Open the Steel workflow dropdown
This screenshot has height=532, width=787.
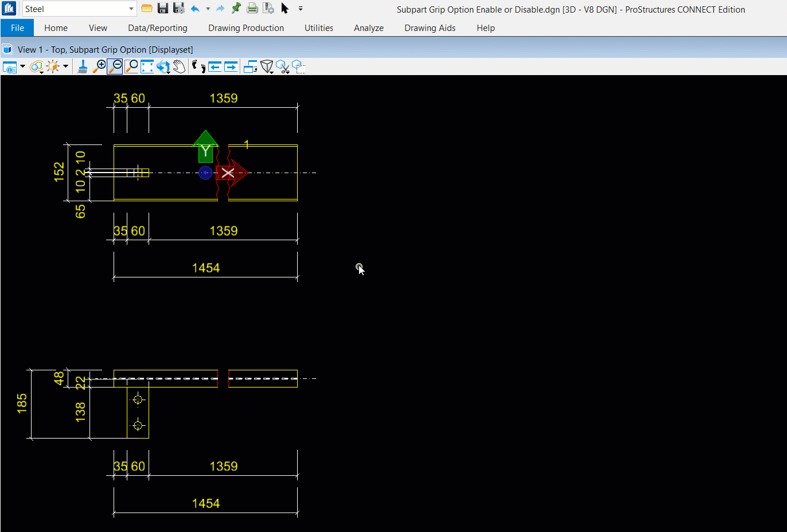tap(131, 9)
